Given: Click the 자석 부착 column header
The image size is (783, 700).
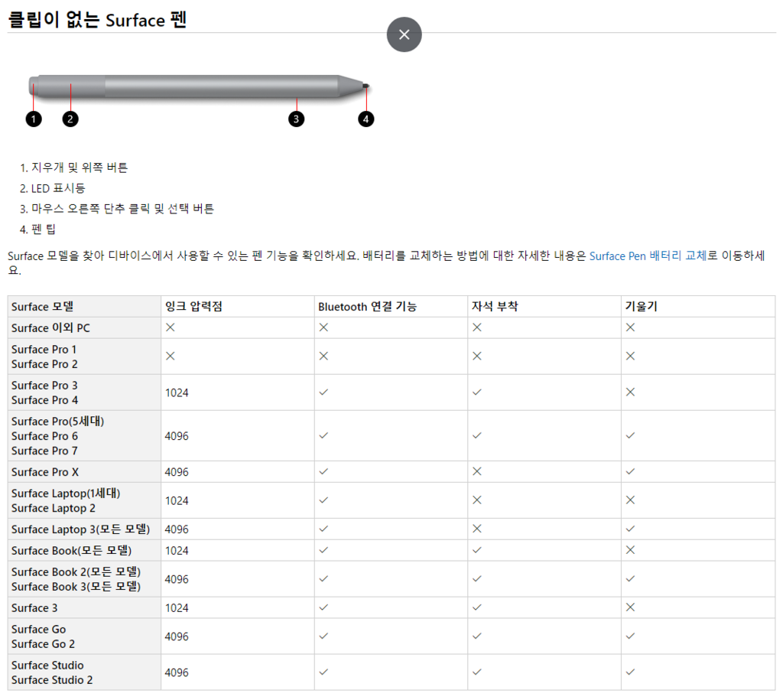Looking at the screenshot, I should tap(495, 306).
